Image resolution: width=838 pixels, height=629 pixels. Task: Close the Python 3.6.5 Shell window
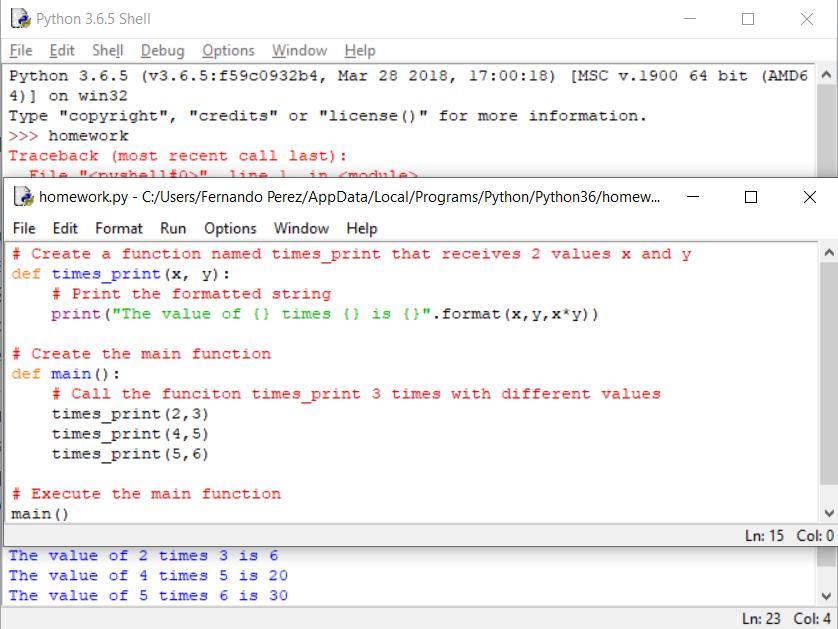coord(806,19)
